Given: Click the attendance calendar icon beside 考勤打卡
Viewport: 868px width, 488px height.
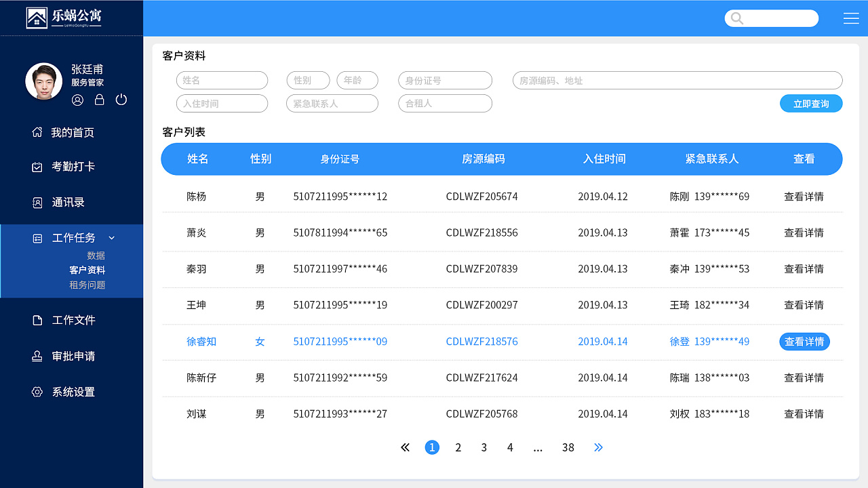Looking at the screenshot, I should tap(37, 167).
